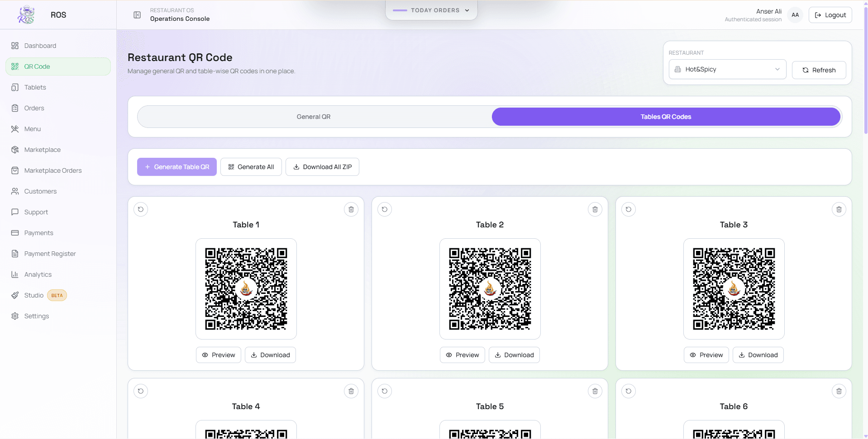Click Generate All button
Image resolution: width=868 pixels, height=439 pixels.
point(251,167)
